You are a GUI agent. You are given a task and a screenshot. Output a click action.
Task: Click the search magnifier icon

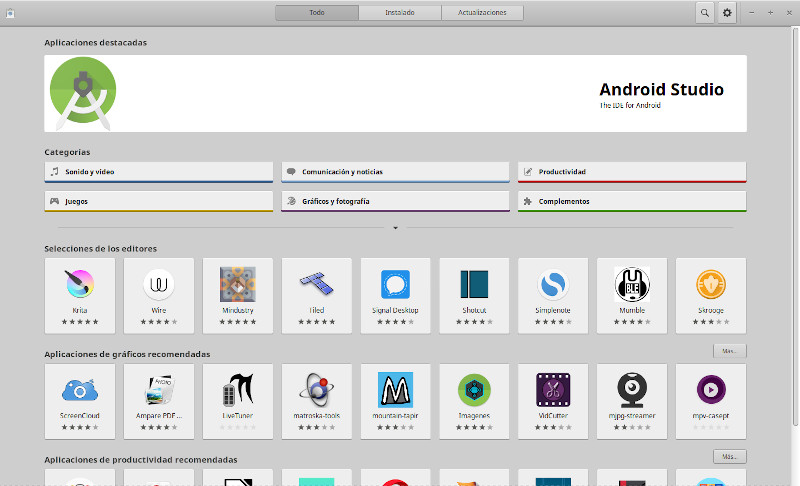tap(705, 13)
